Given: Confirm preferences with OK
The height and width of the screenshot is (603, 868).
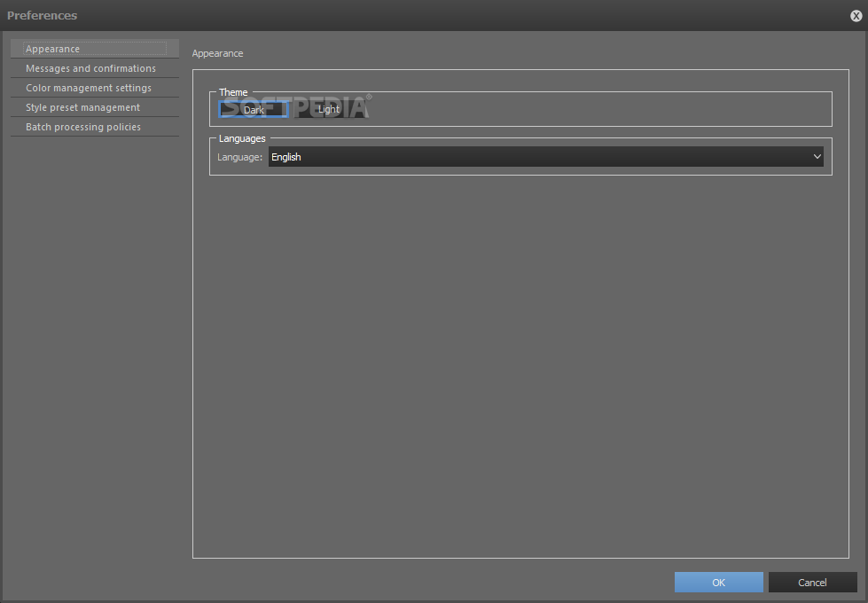Looking at the screenshot, I should [x=718, y=582].
